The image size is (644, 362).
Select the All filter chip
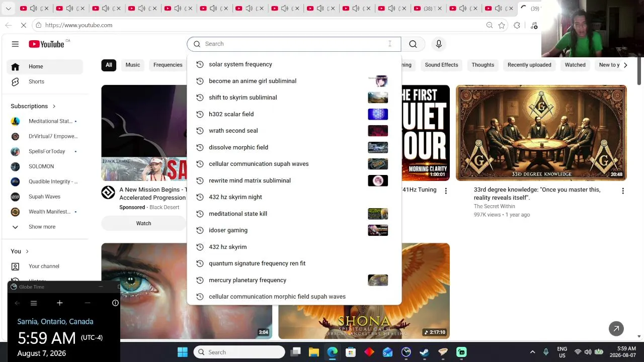click(109, 65)
